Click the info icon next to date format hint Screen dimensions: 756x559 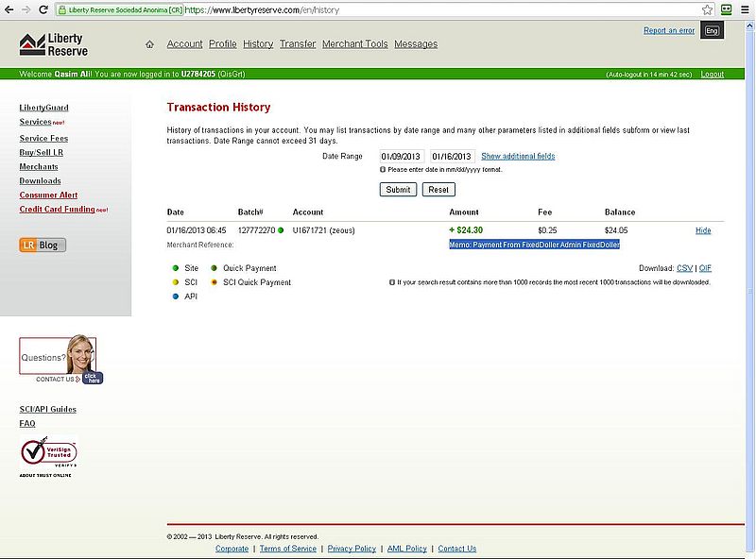coord(383,170)
